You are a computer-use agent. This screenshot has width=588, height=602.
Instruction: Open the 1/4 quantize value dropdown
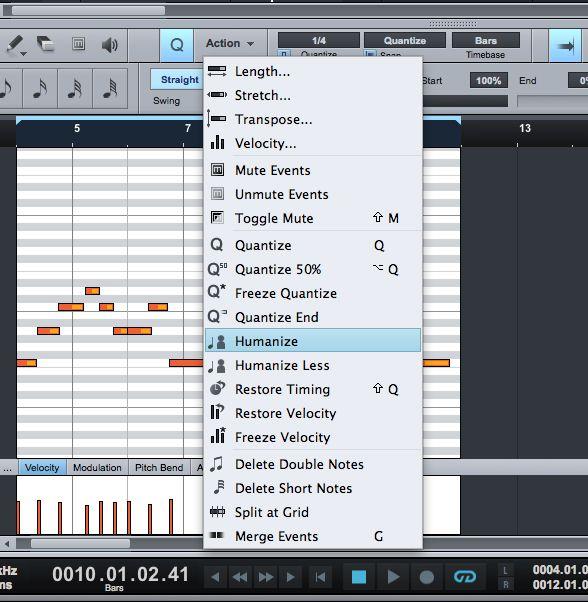319,40
